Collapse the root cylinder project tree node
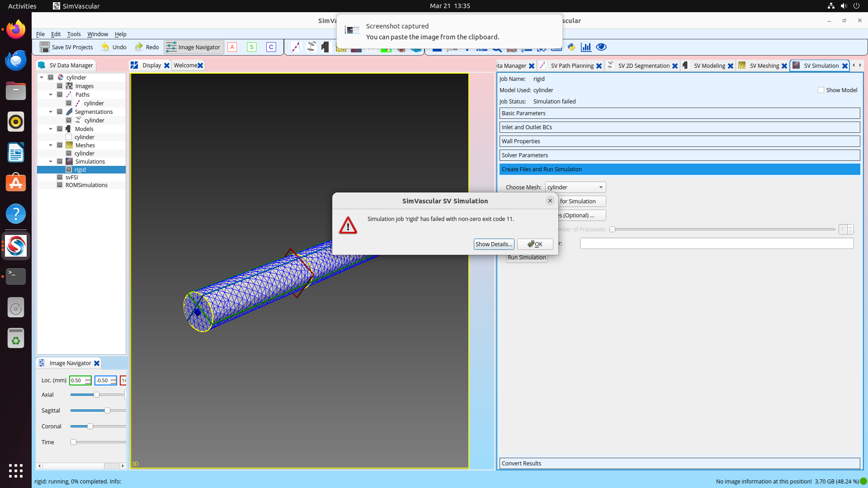Viewport: 868px width, 488px height. [x=42, y=77]
